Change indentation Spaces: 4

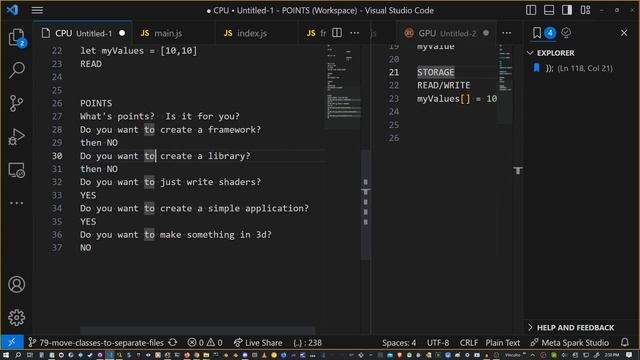tap(399, 342)
